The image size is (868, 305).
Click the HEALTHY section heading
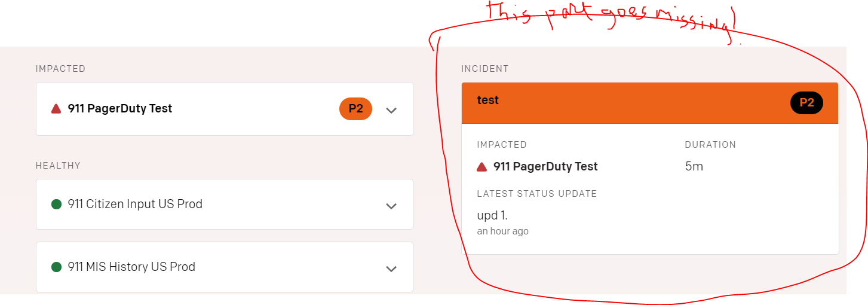point(58,166)
